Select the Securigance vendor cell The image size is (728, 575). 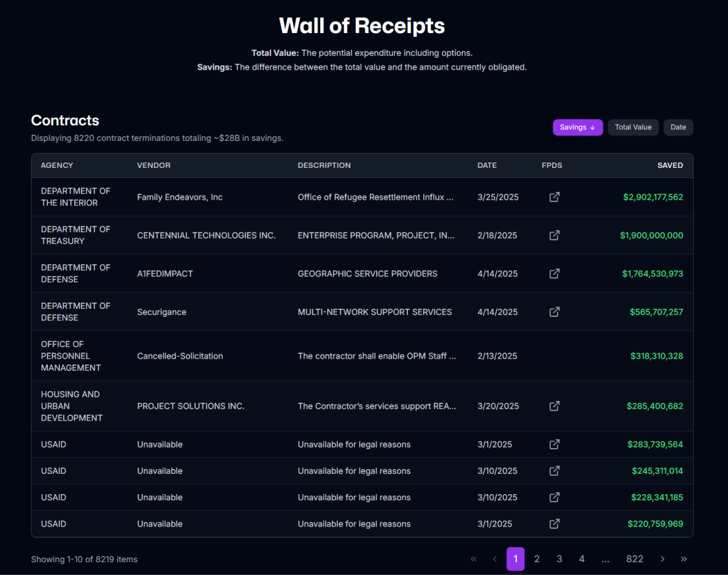coord(162,312)
